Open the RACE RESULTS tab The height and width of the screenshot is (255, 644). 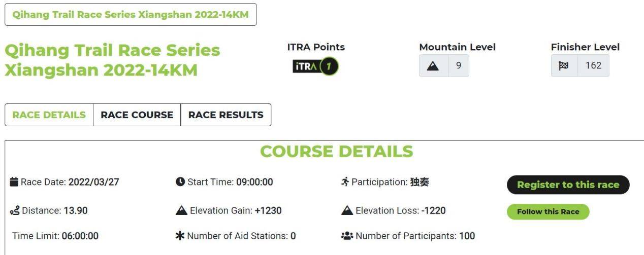[226, 115]
